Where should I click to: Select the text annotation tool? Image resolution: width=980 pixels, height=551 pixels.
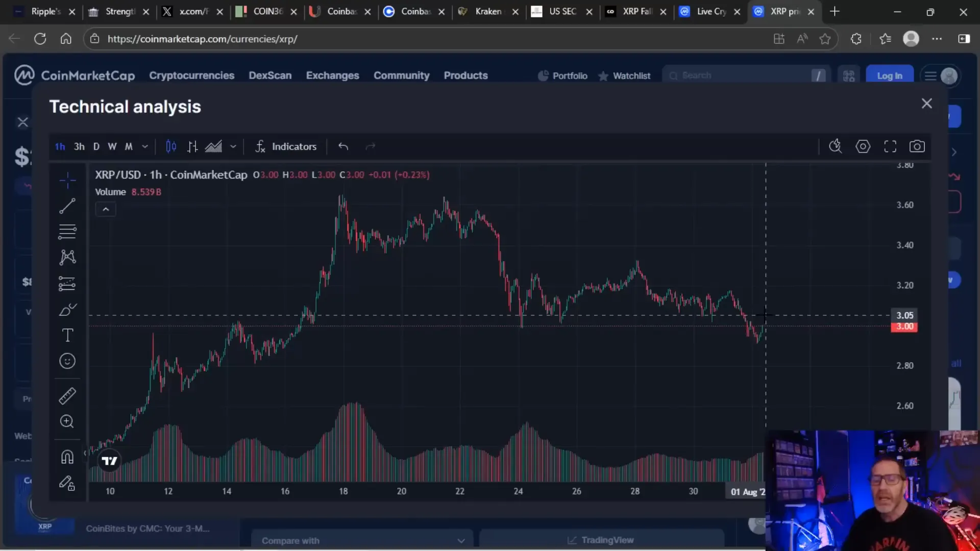[x=67, y=335]
